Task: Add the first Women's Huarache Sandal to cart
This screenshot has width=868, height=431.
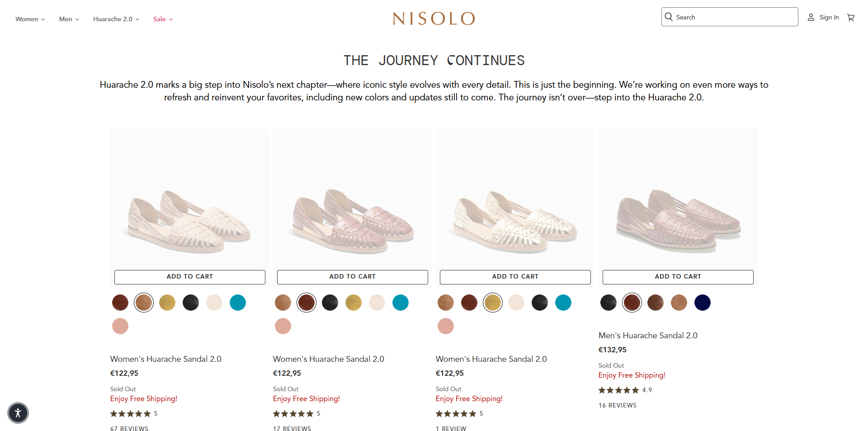Action: [x=189, y=276]
